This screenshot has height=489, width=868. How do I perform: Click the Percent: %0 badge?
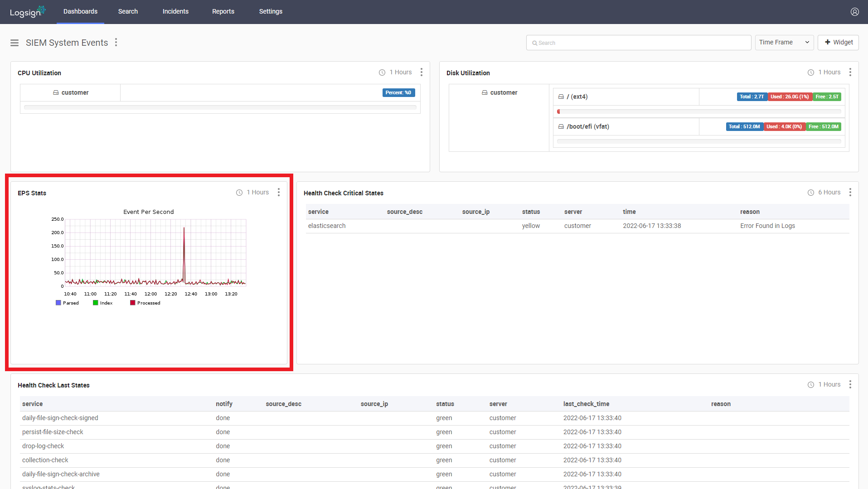[x=398, y=92]
